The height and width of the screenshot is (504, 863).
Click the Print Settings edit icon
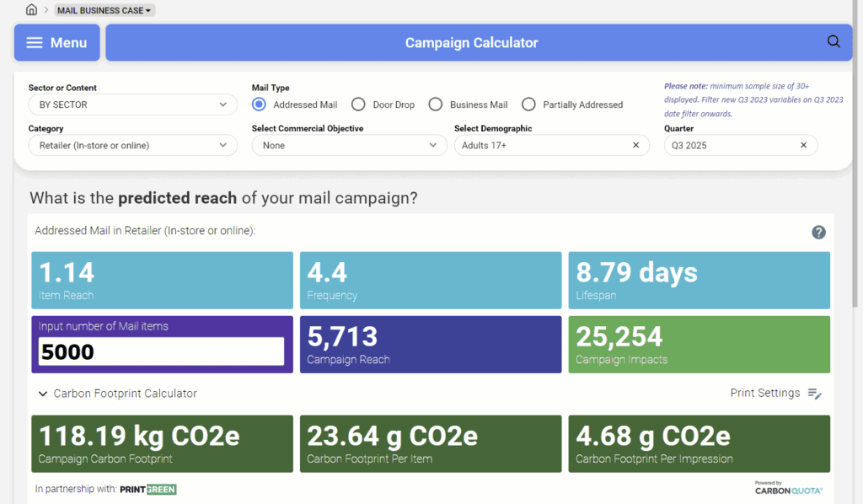(x=814, y=394)
